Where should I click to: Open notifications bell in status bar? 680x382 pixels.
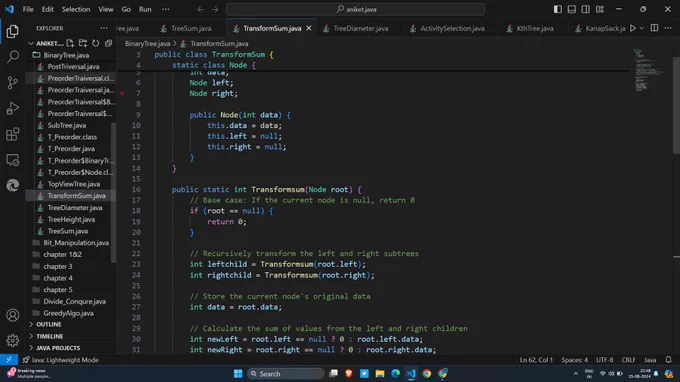pyautogui.click(x=668, y=360)
